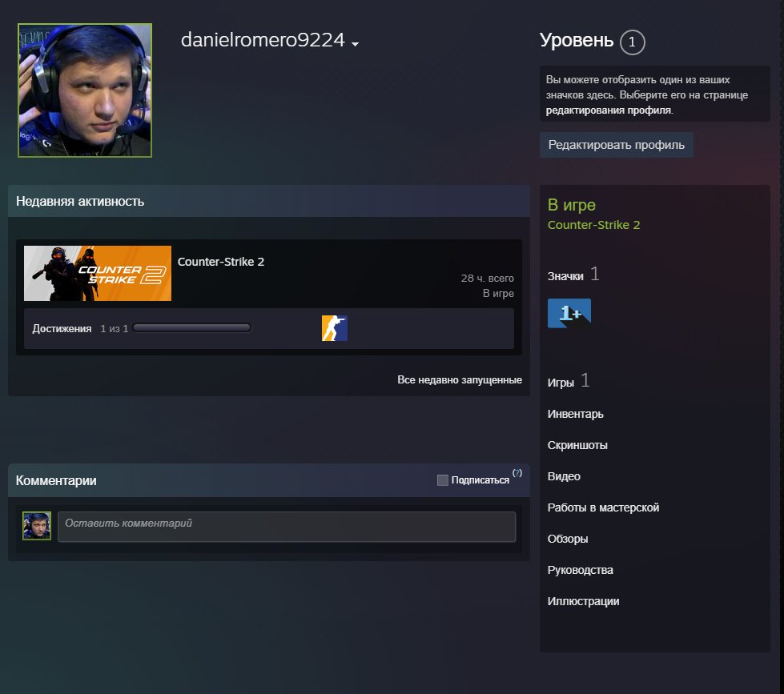Click the '28 ч. всего' playtime text
784x694 pixels.
[x=487, y=279]
